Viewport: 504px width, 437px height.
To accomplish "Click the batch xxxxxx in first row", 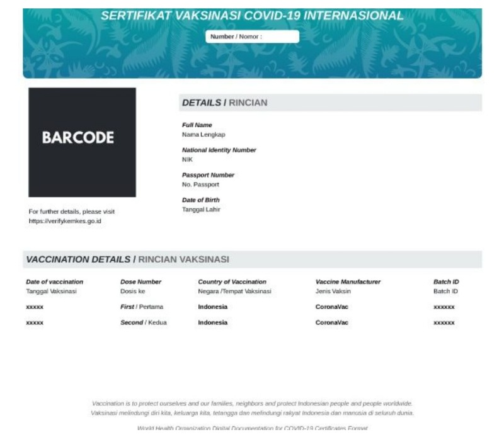I will (x=444, y=307).
